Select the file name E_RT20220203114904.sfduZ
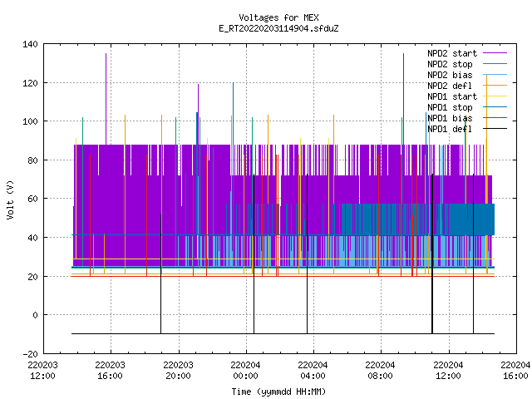Screen dimensions: 532x399 pyautogui.click(x=278, y=28)
